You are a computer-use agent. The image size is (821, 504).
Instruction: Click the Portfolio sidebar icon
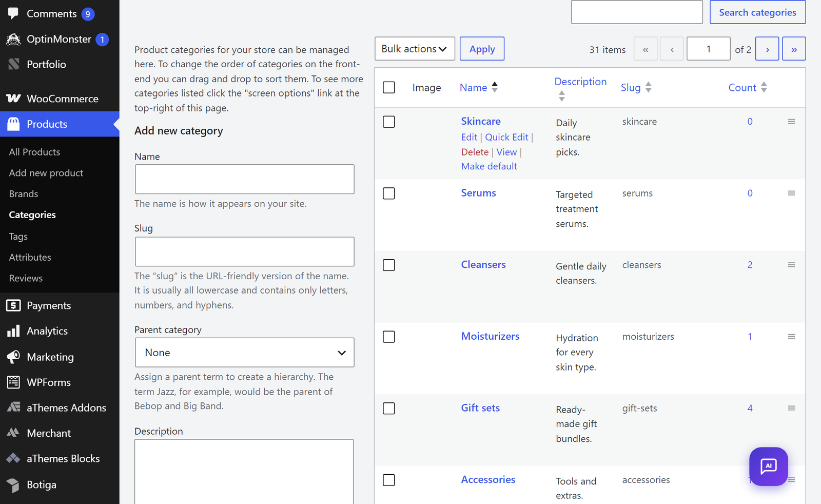14,64
